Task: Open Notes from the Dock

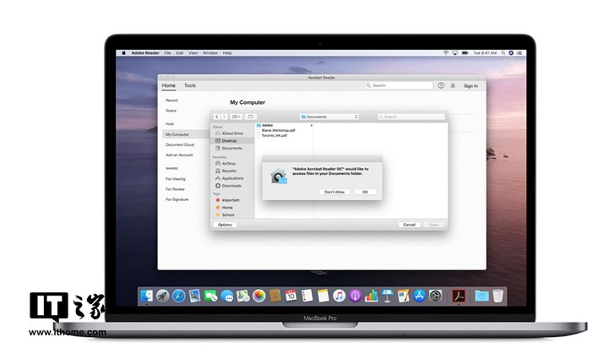Action: click(x=323, y=296)
